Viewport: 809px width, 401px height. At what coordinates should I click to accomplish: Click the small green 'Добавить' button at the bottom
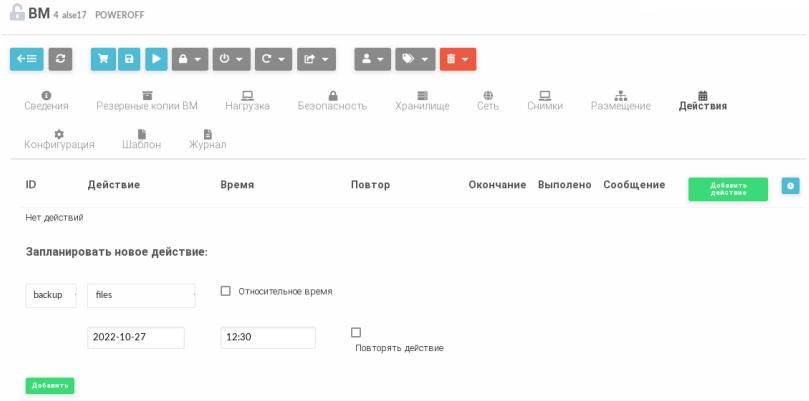coord(50,385)
